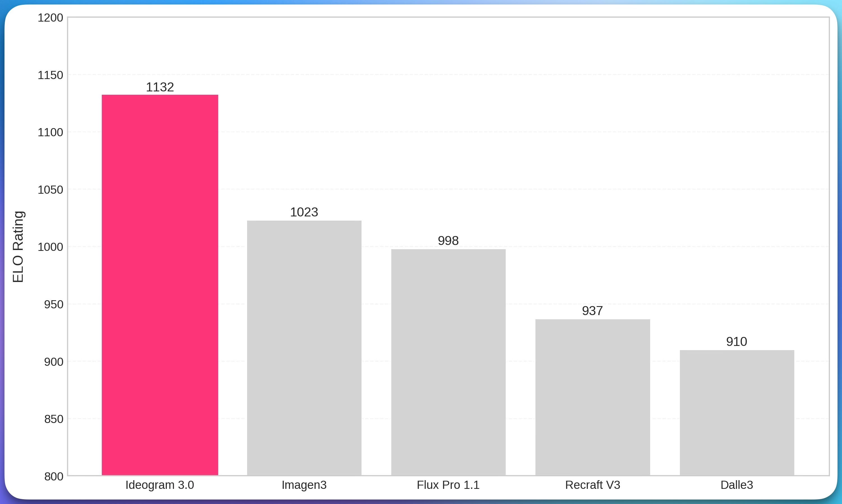
Task: Click the Dalle3 axis label
Action: (x=737, y=485)
